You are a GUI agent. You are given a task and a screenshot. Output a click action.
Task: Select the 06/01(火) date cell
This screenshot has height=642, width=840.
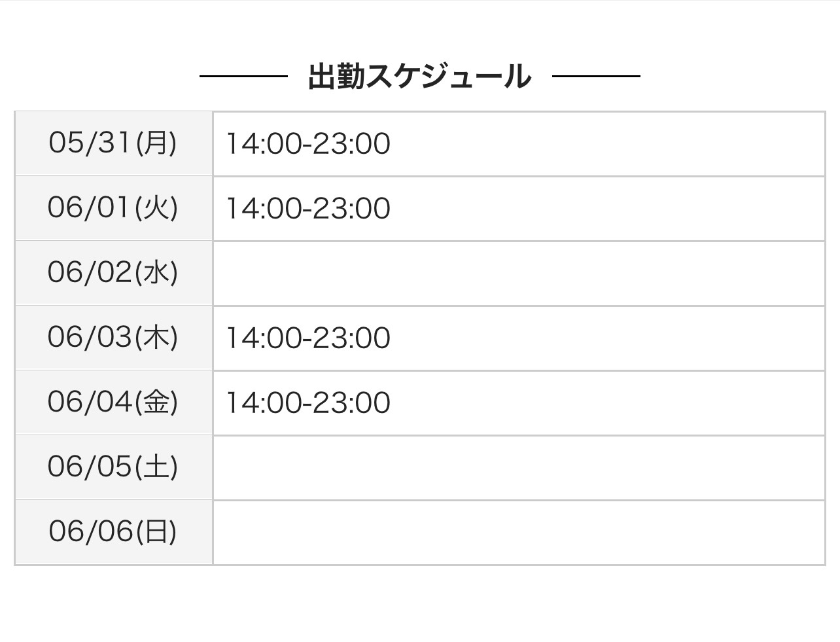[113, 208]
